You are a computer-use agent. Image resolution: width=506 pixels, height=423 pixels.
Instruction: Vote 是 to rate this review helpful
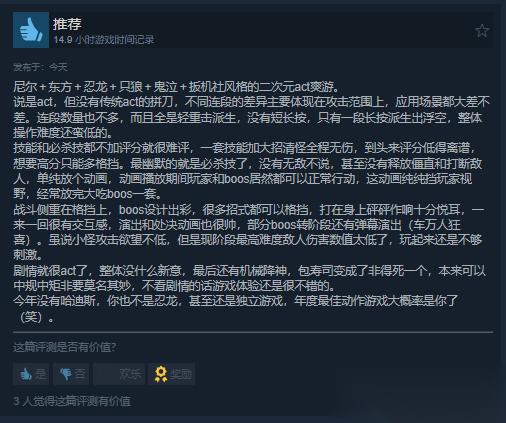31,374
